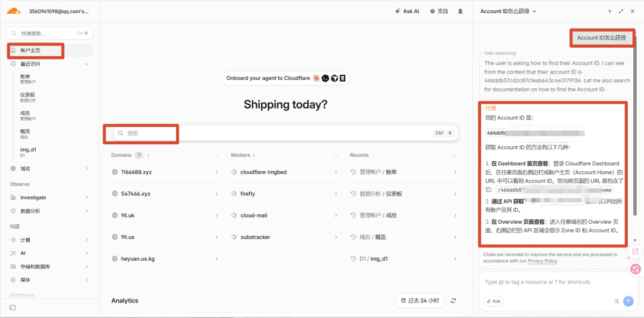Collapse the 最近访问 section
644x318 pixels.
[x=49, y=64]
